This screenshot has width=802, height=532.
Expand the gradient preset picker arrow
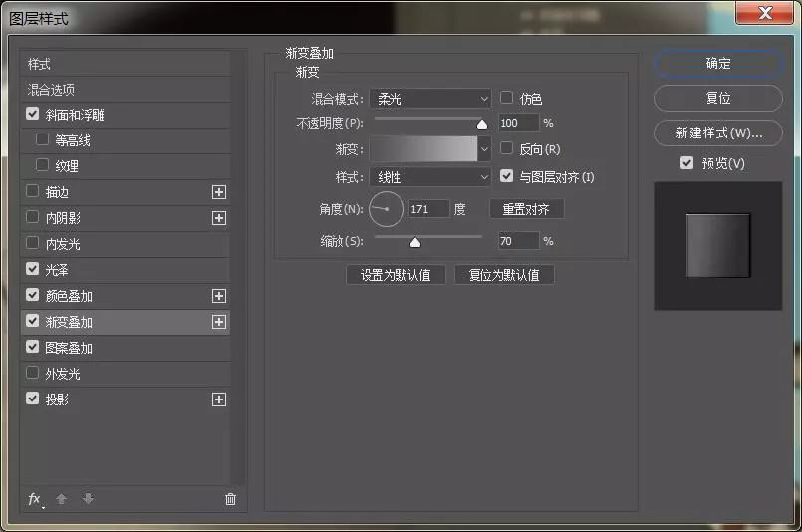(485, 149)
